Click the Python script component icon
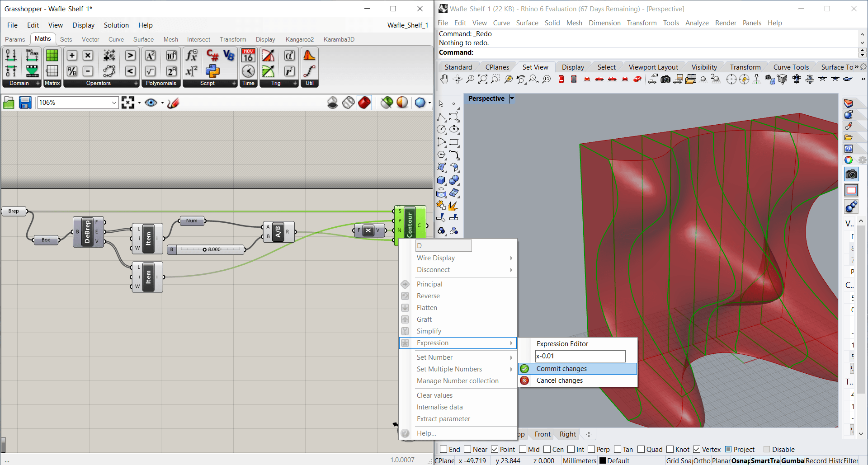The image size is (868, 465). (212, 71)
